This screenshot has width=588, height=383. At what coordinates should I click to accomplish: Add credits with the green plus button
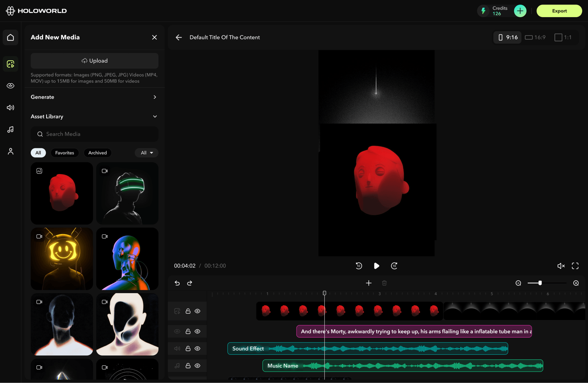point(520,11)
